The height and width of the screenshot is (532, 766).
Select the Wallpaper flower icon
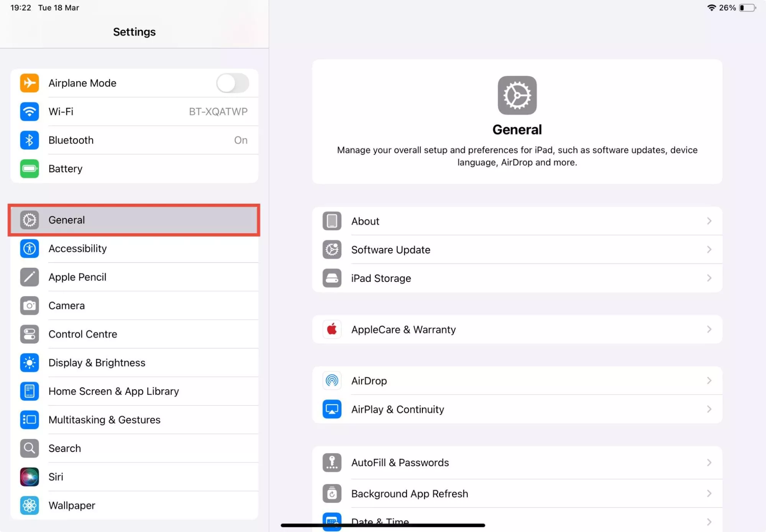click(30, 506)
